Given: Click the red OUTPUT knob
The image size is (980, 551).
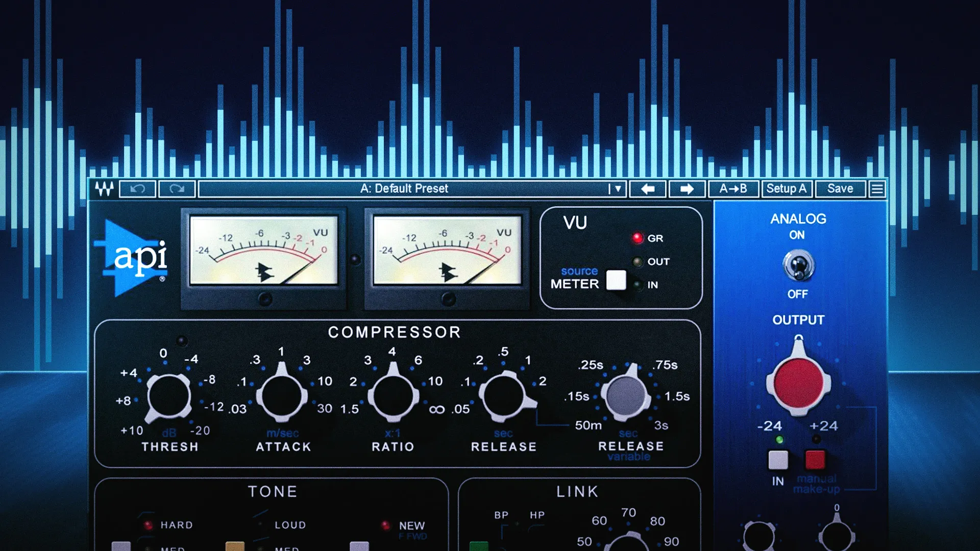Looking at the screenshot, I should point(798,382).
